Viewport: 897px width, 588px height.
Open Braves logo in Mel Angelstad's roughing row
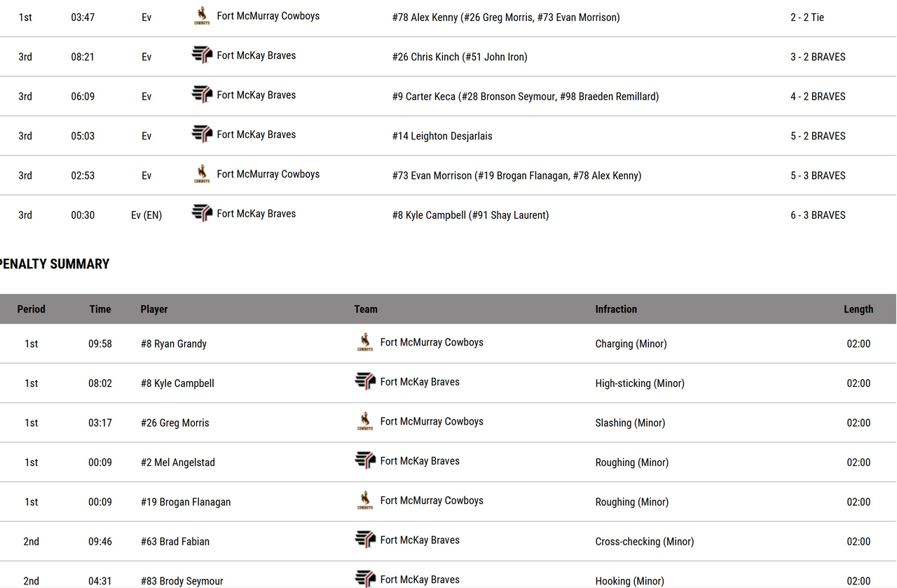(x=365, y=461)
